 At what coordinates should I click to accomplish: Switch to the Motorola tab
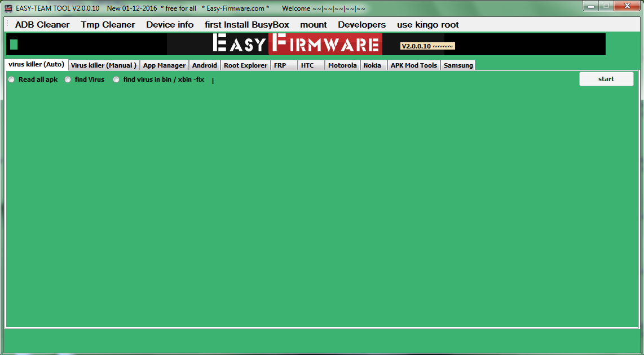pyautogui.click(x=342, y=65)
